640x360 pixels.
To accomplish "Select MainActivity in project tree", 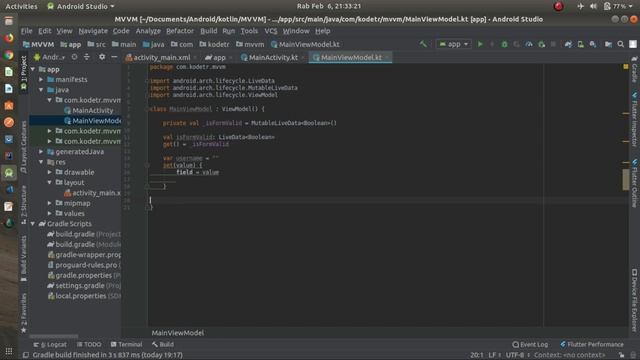I will (x=89, y=110).
